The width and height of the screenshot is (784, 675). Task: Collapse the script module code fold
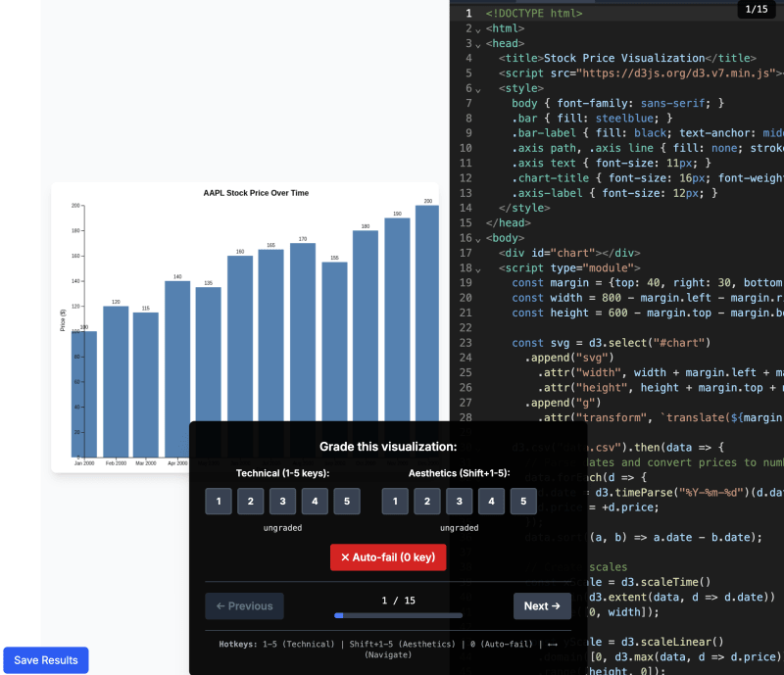(x=476, y=267)
